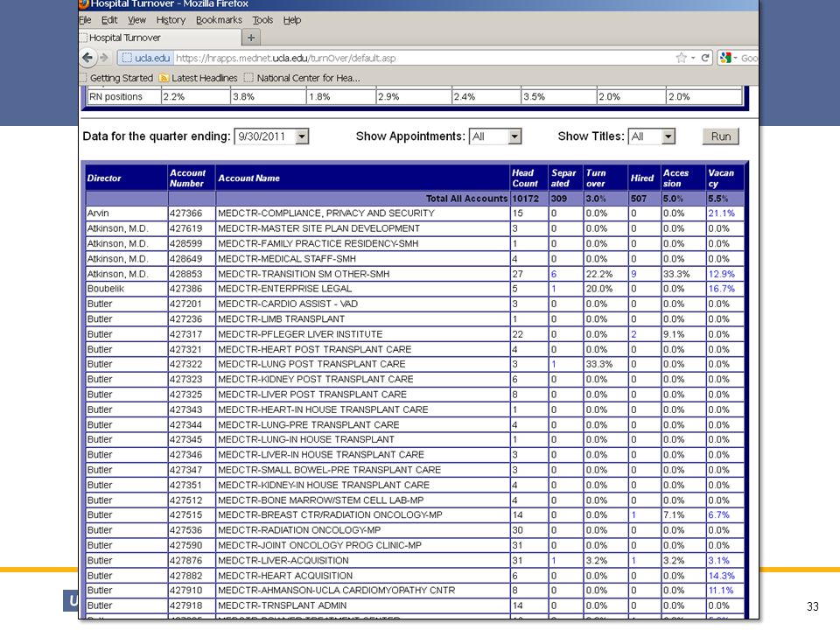Screen dimensions: 840x630
Task: Click 11.1% vacancy for Ahmanson-UCLA Cardiomyopathy
Action: [x=721, y=591]
